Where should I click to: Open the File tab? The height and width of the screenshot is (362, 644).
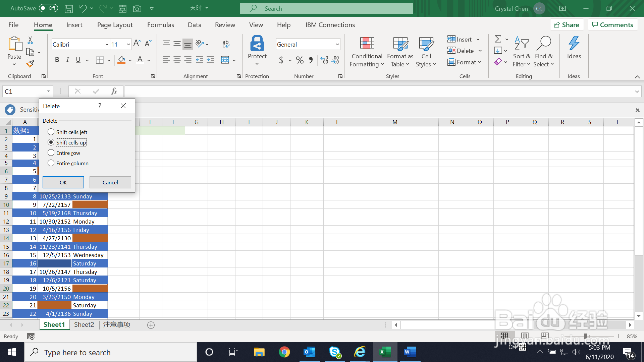(13, 25)
